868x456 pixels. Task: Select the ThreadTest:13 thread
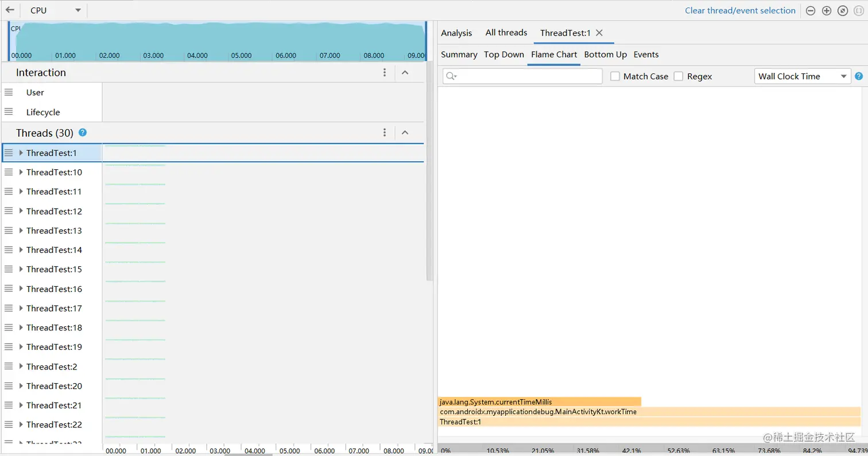[54, 231]
